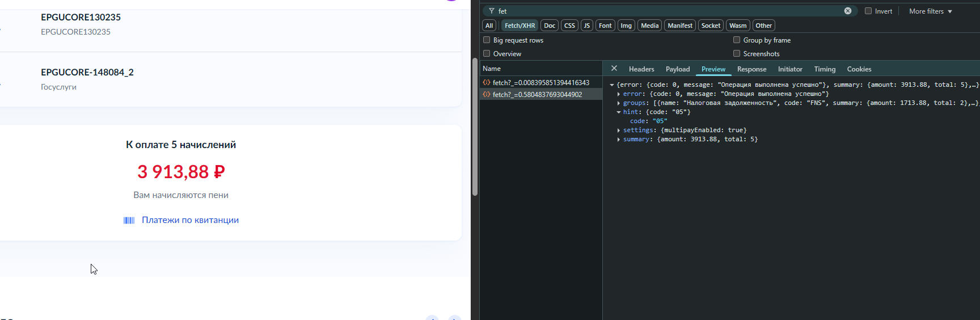This screenshot has width=980, height=320.
Task: Click the page's vertical scrollbar thumb
Action: [x=475, y=127]
